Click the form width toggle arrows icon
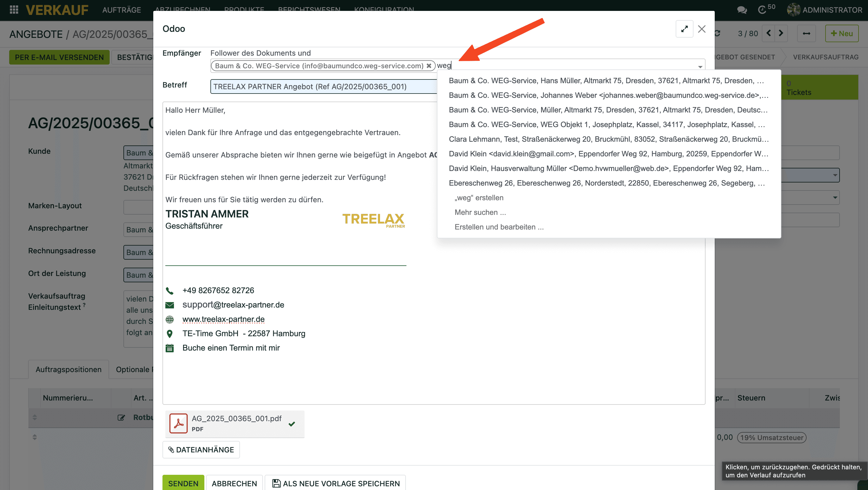 click(x=806, y=33)
